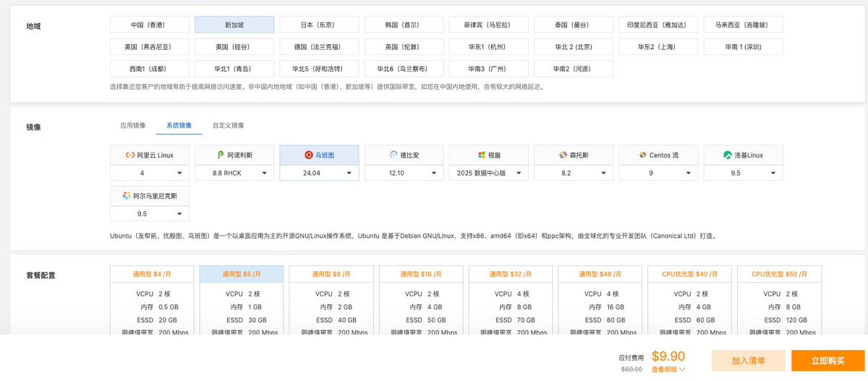Pick region 菲律宾（马尼拉）
This screenshot has height=381, width=868.
[489, 25]
